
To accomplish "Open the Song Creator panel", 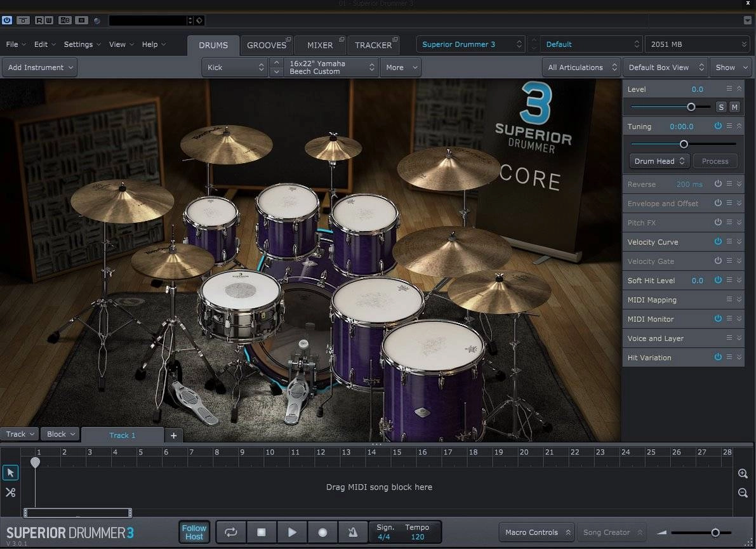I will point(612,532).
